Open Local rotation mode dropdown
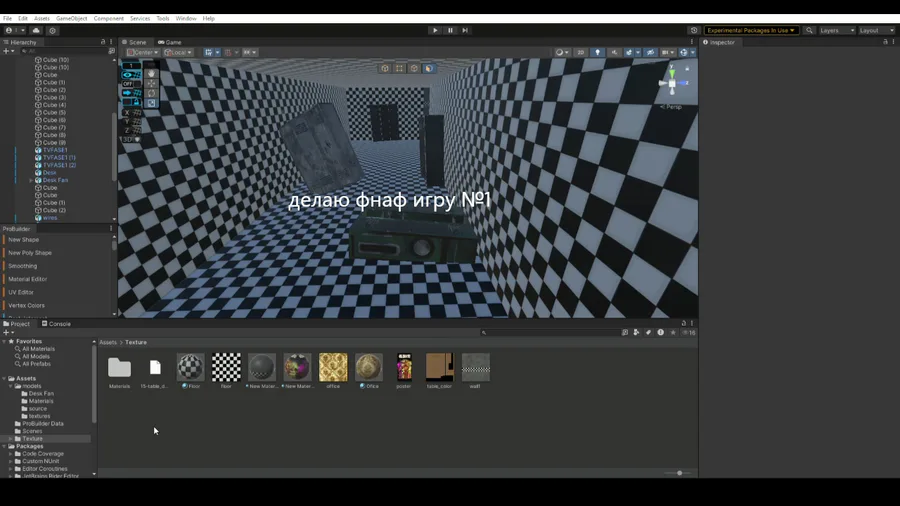Viewport: 900px width, 506px height. click(x=178, y=52)
